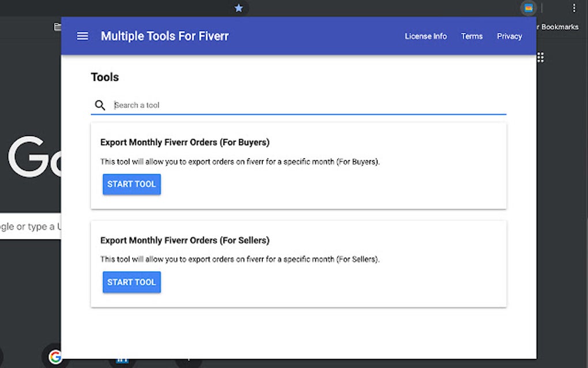Focus the Search a tool field
This screenshot has height=368, width=588.
pyautogui.click(x=306, y=105)
